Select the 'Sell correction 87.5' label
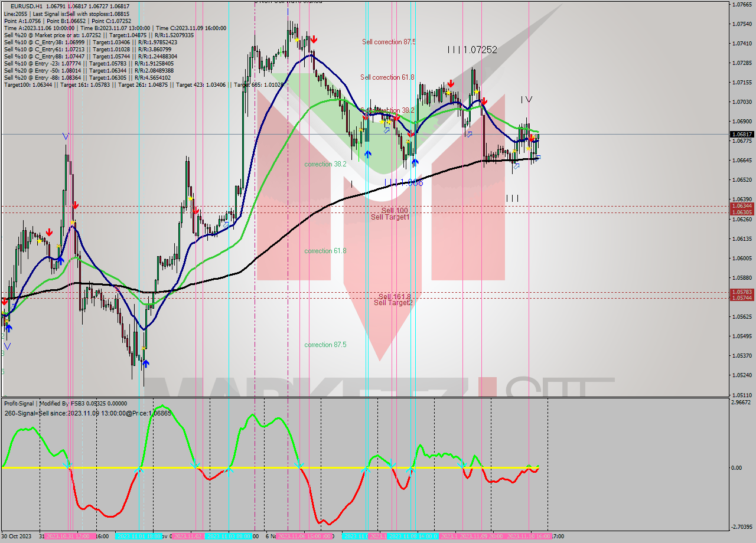Screen dimensions: 756x543 pos(389,42)
